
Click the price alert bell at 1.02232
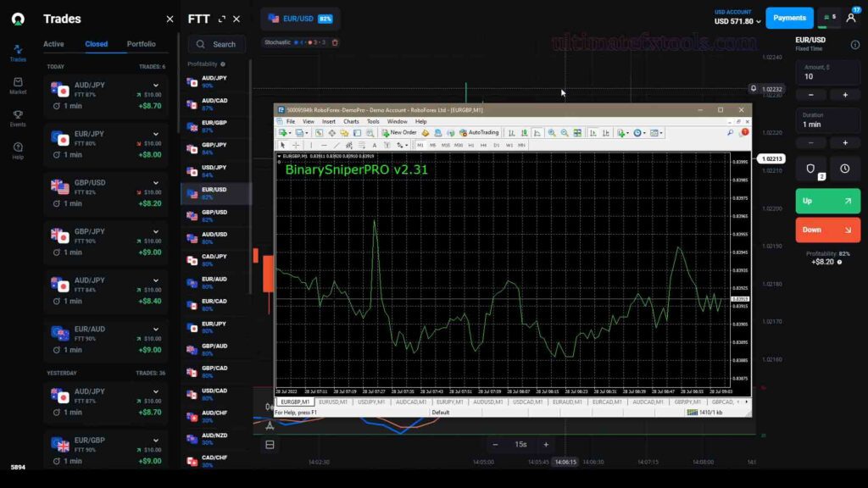(x=754, y=88)
